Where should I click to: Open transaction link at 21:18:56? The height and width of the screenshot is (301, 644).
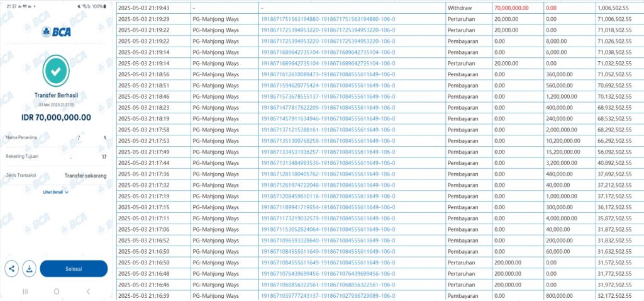[328, 74]
